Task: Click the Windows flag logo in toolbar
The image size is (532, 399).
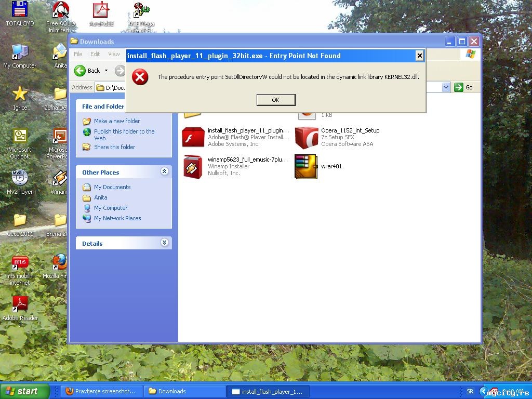Action: click(x=470, y=54)
